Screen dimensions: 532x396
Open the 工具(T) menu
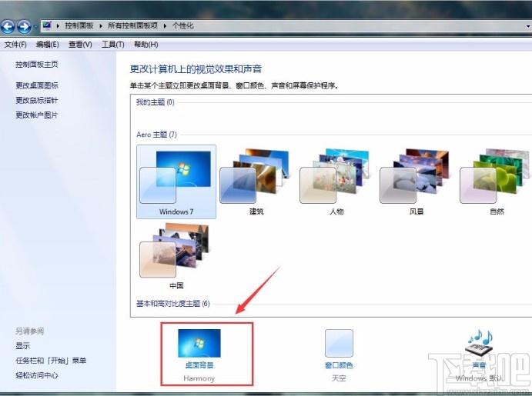pyautogui.click(x=113, y=45)
